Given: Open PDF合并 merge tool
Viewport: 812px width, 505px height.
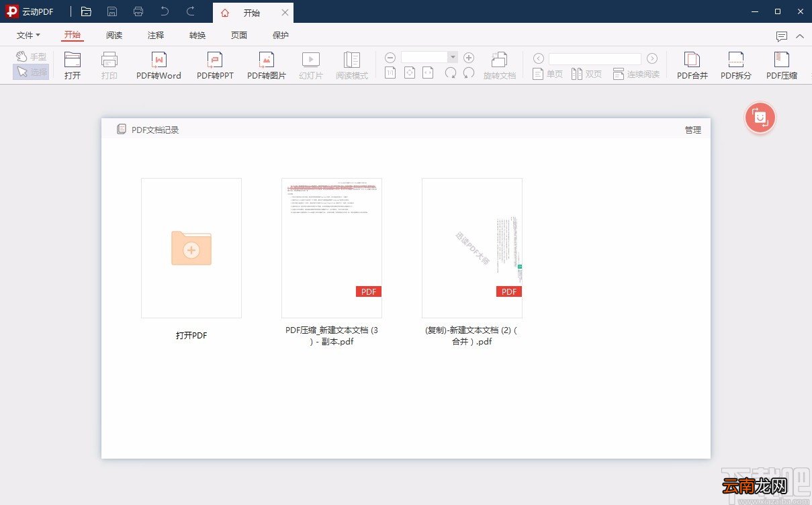Looking at the screenshot, I should [692, 66].
